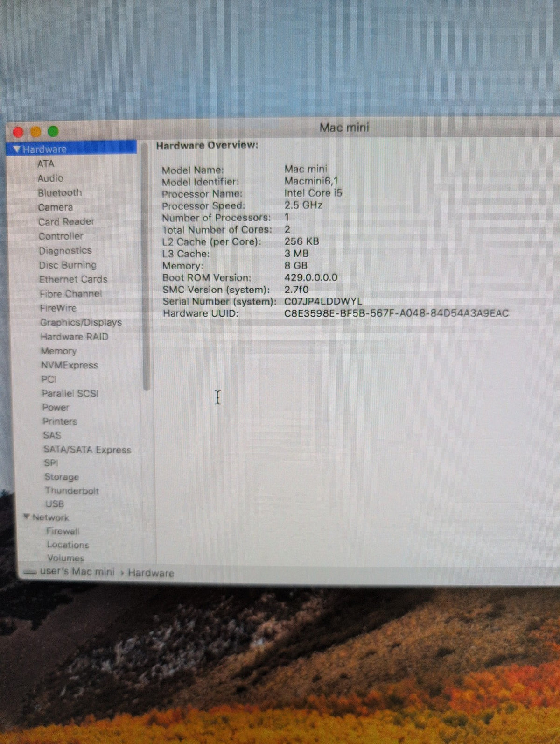Image resolution: width=560 pixels, height=744 pixels.
Task: Open the FireWire section
Action: (58, 308)
